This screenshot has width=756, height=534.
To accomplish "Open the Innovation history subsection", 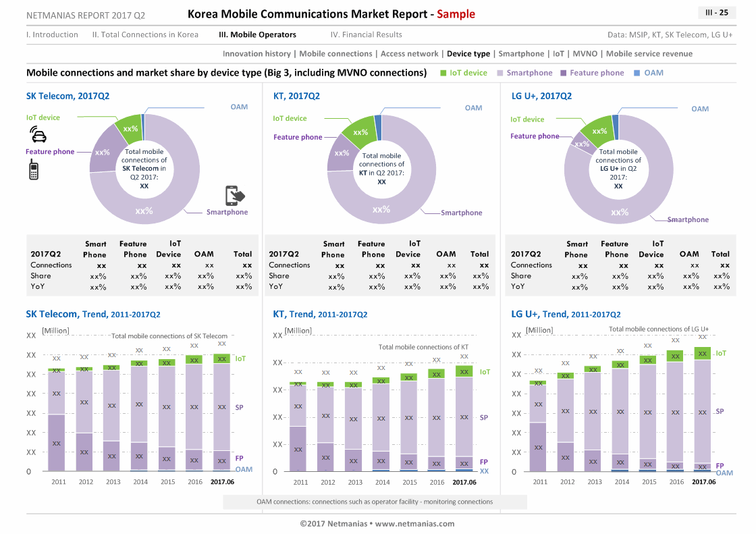I will pyautogui.click(x=256, y=53).
